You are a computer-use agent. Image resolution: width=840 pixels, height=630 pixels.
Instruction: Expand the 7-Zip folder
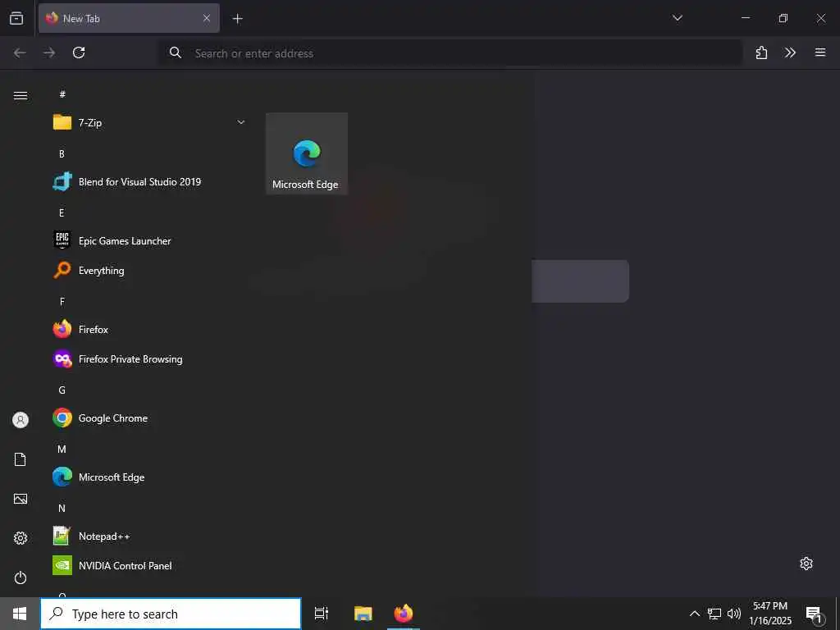click(150, 122)
